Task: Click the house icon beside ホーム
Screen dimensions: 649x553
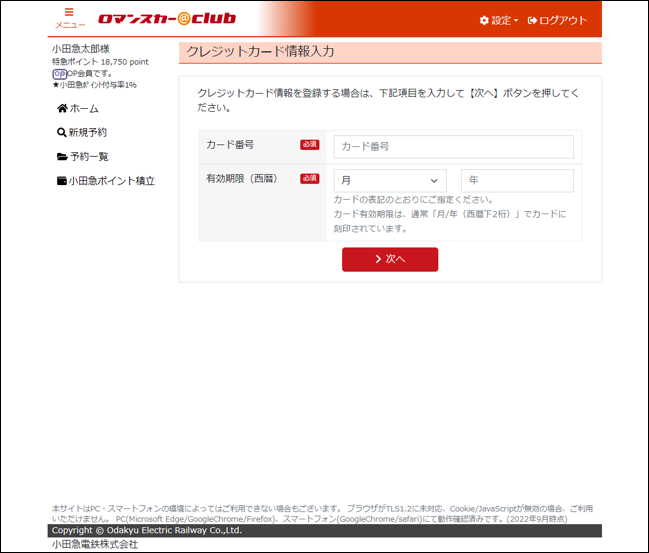Action: pos(62,108)
